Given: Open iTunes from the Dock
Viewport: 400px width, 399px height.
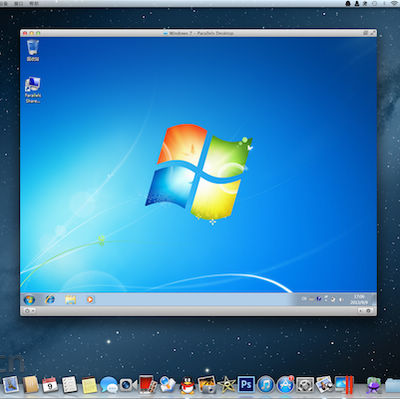Looking at the screenshot, I should click(266, 385).
